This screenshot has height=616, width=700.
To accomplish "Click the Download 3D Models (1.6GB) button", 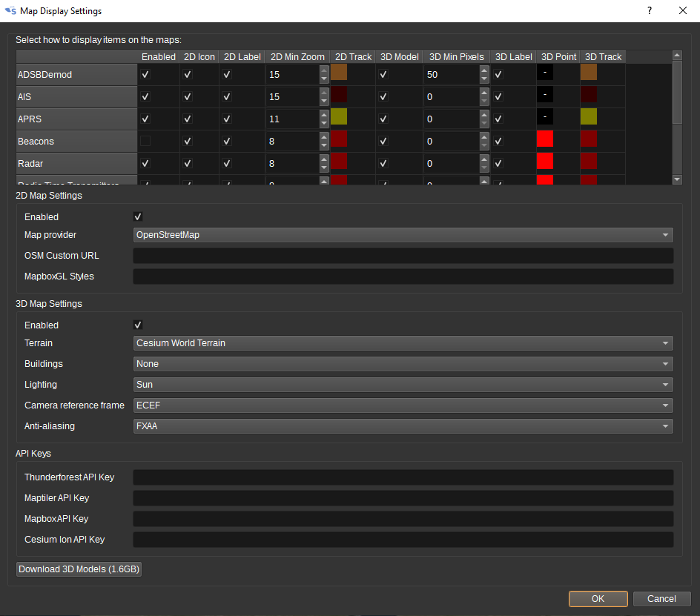I will coord(79,568).
